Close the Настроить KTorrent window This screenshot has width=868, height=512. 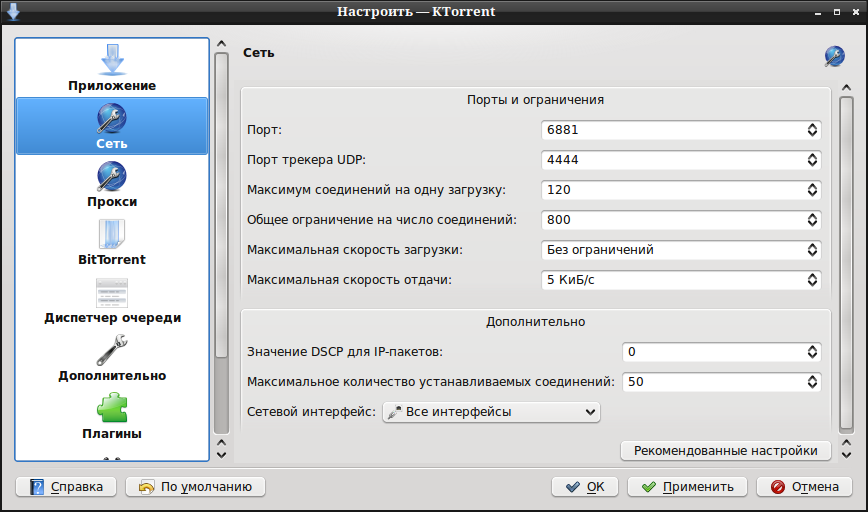click(x=856, y=12)
